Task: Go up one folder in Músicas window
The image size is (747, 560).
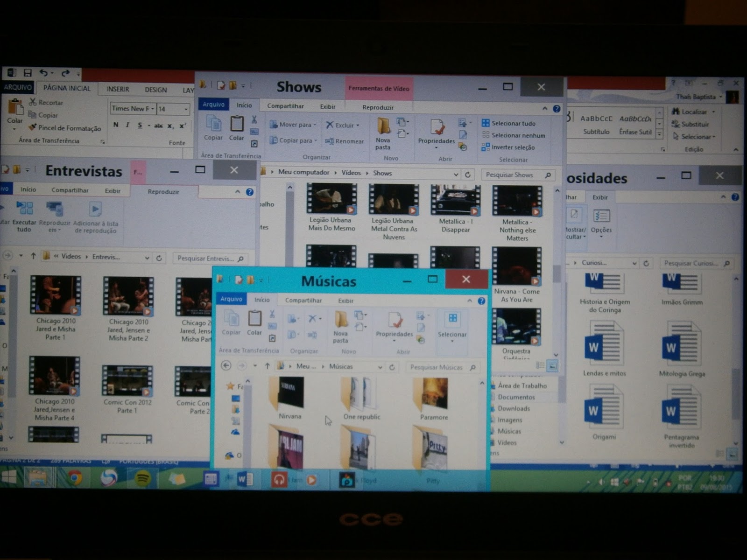Action: point(267,366)
